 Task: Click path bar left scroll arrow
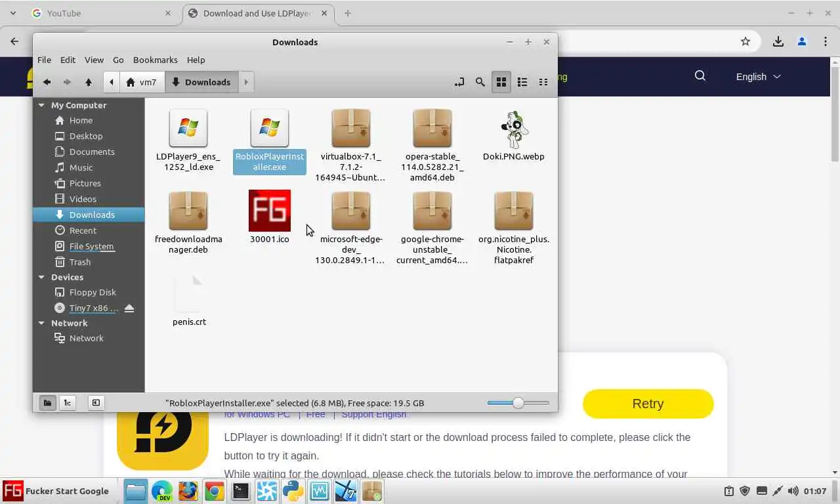112,82
